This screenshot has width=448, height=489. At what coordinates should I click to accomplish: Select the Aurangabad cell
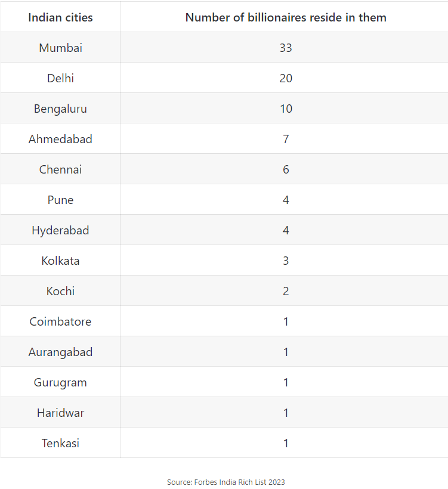click(60, 352)
